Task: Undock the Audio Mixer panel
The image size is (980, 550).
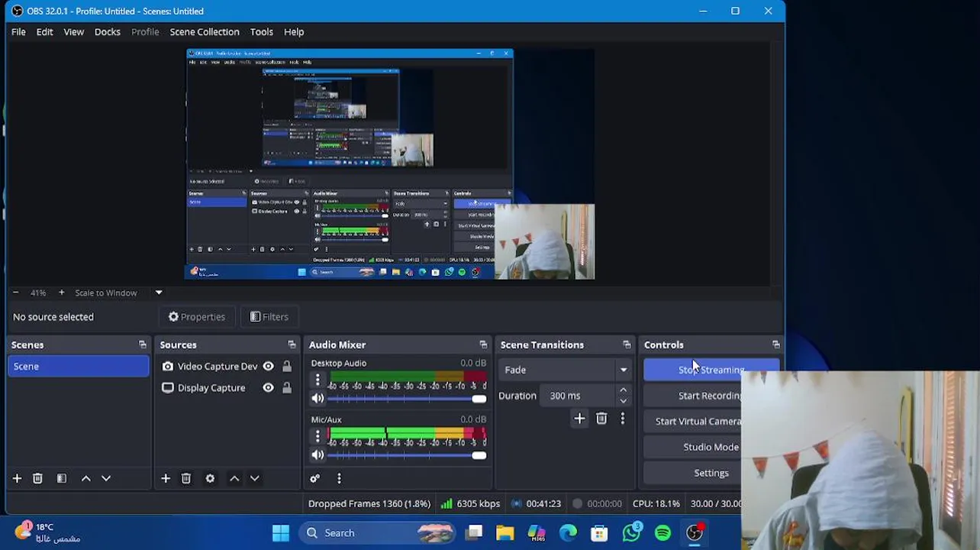Action: click(x=483, y=345)
